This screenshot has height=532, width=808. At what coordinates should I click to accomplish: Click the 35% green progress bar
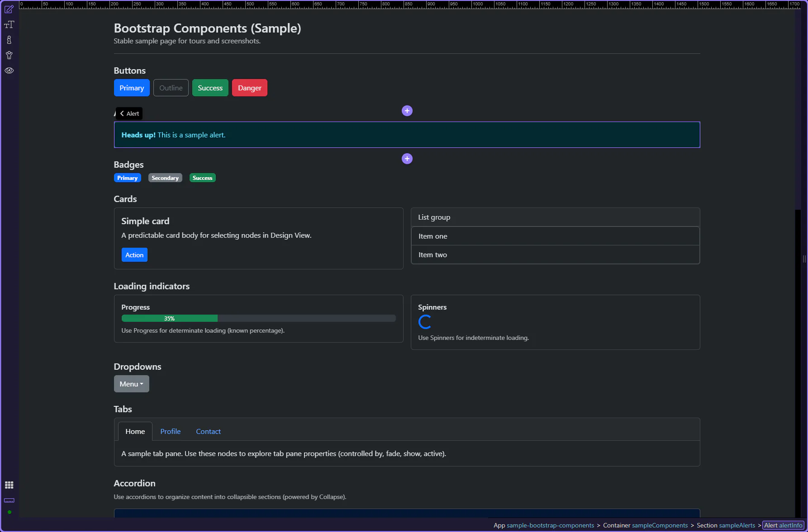click(x=169, y=319)
